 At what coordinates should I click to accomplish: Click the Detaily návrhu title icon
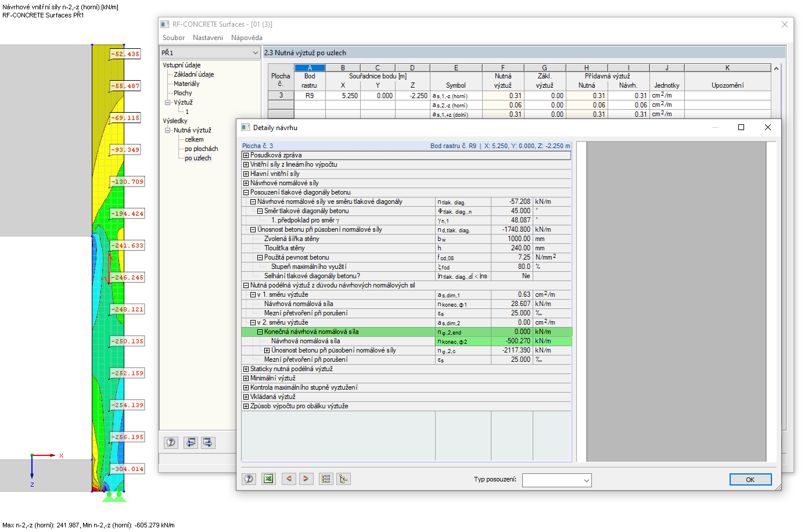245,127
